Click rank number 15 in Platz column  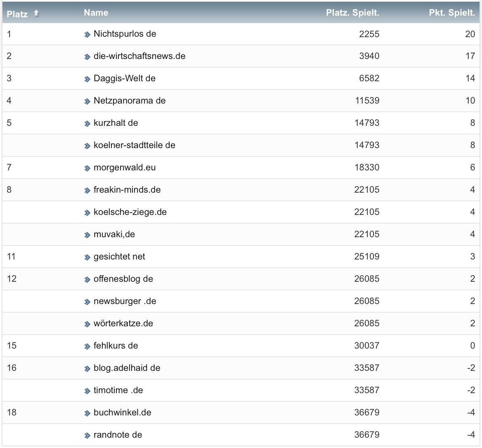click(12, 346)
